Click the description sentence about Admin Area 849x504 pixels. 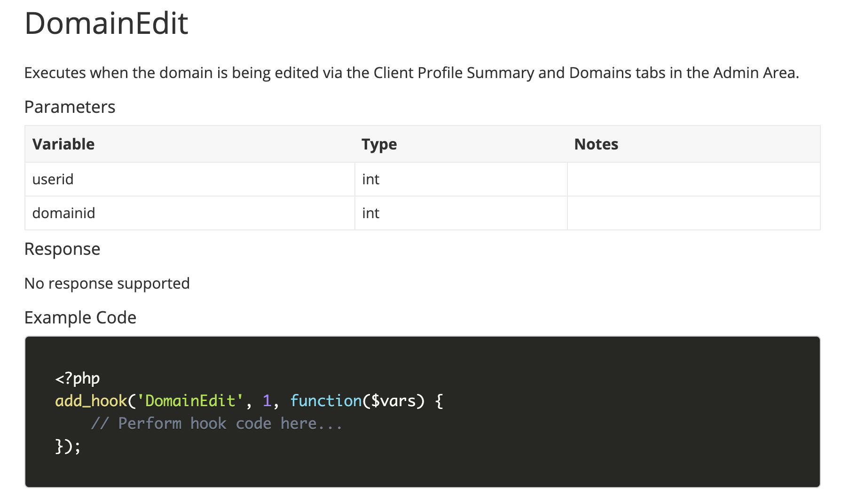411,73
